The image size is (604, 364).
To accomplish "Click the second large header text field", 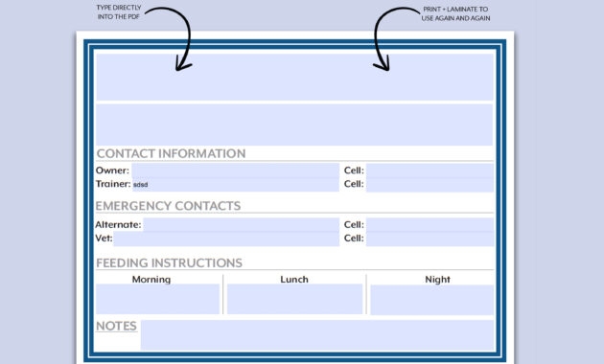I will click(294, 125).
